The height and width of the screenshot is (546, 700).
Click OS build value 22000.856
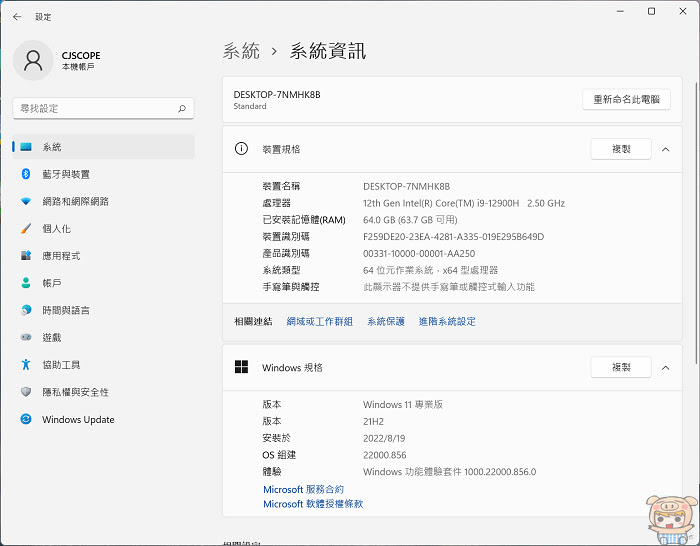[x=385, y=455]
